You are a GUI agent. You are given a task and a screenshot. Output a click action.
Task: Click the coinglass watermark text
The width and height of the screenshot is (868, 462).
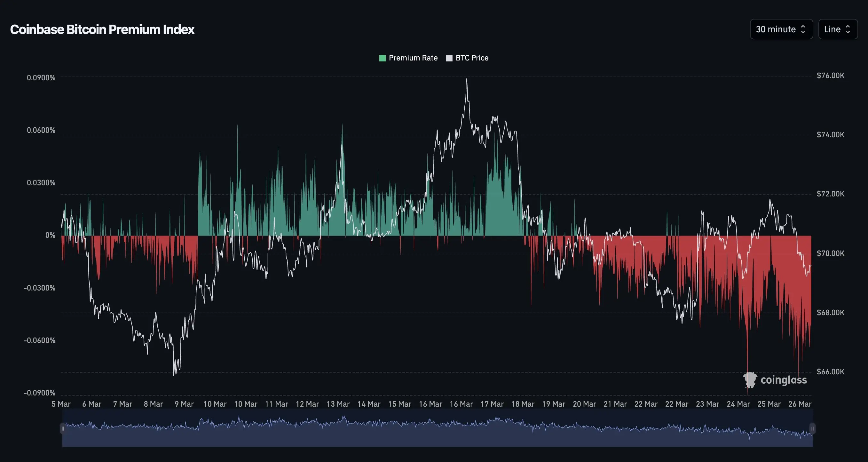(784, 380)
